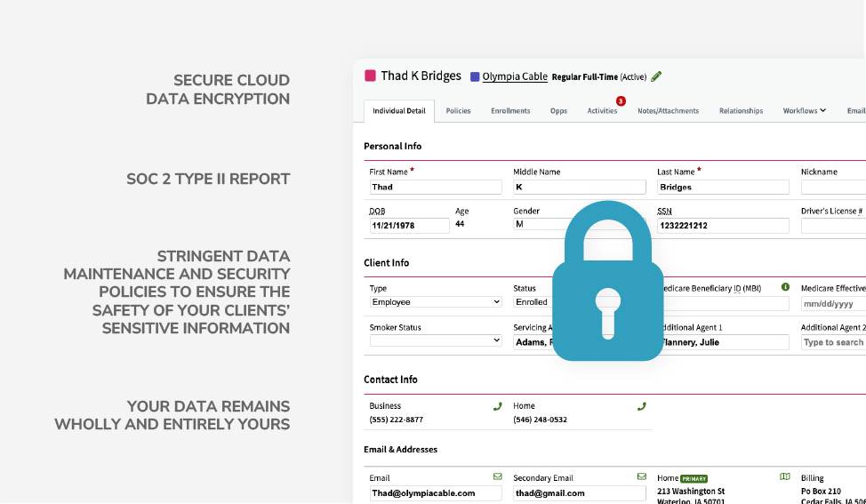This screenshot has width=866, height=504.
Task: Click the red Activities notification badge
Action: click(x=621, y=101)
